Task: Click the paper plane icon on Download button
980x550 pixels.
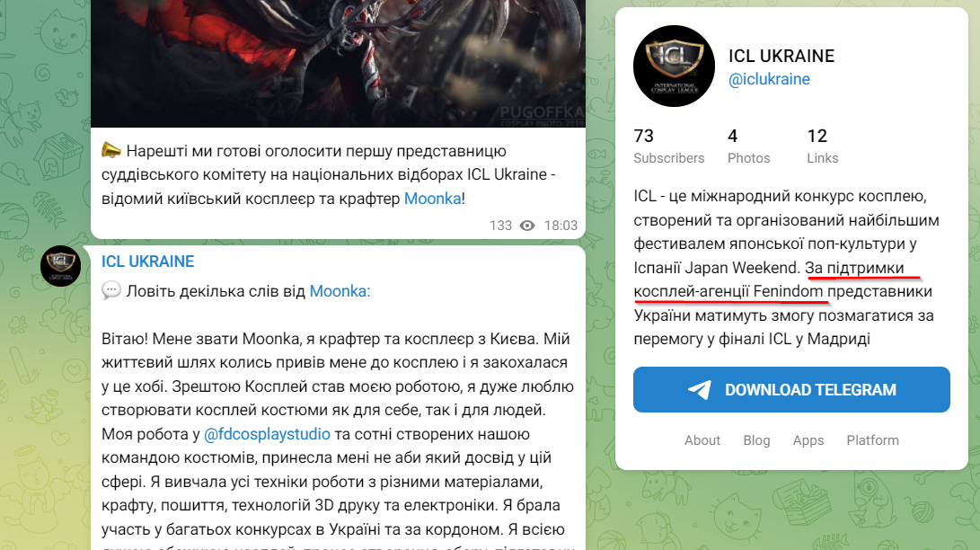Action: (x=700, y=389)
